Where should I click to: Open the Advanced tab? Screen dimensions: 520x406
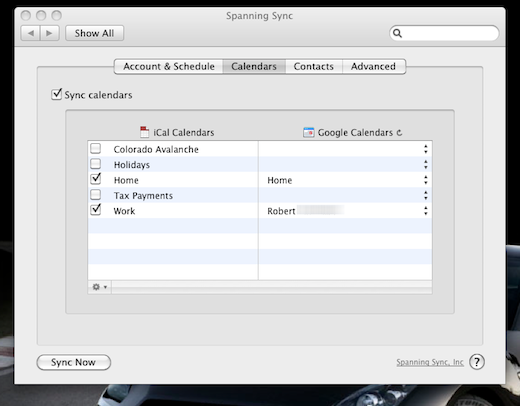pyautogui.click(x=374, y=66)
